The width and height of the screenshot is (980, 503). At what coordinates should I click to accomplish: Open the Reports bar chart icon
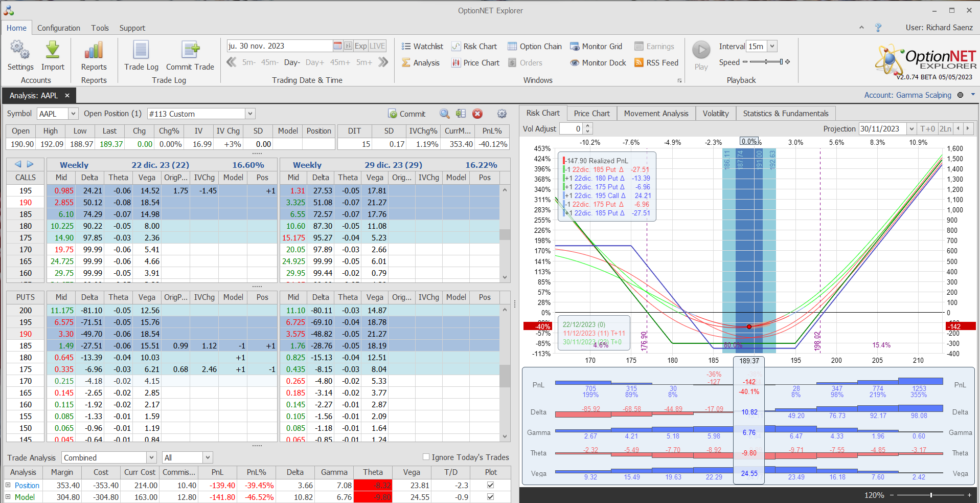click(94, 50)
